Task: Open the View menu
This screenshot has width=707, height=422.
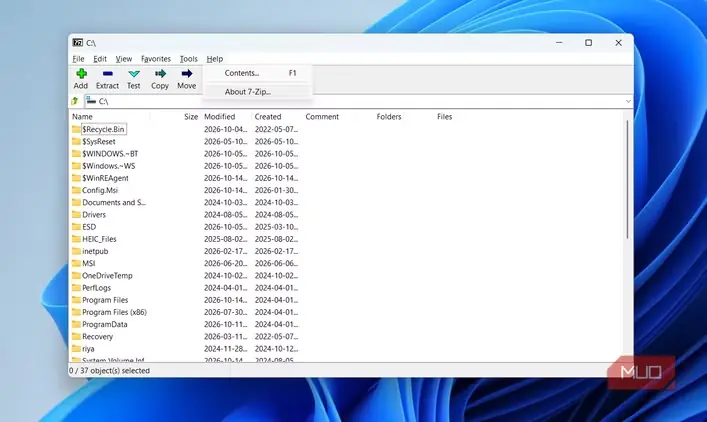Action: (124, 59)
